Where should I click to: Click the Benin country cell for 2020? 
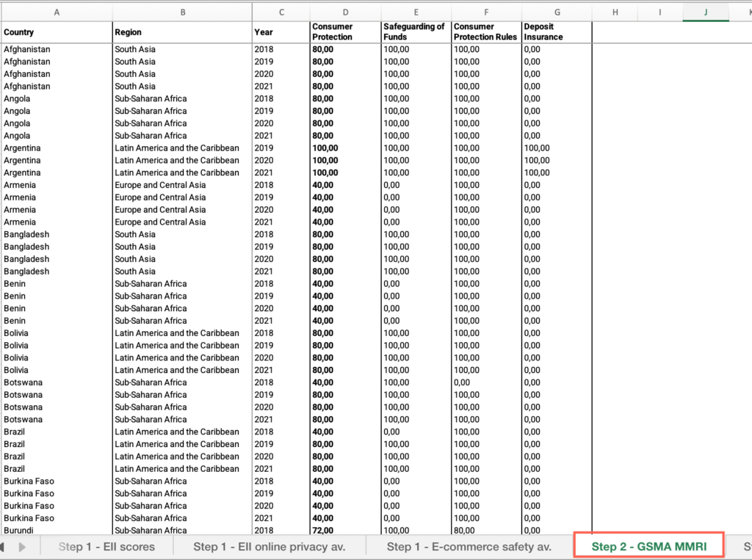tap(57, 309)
